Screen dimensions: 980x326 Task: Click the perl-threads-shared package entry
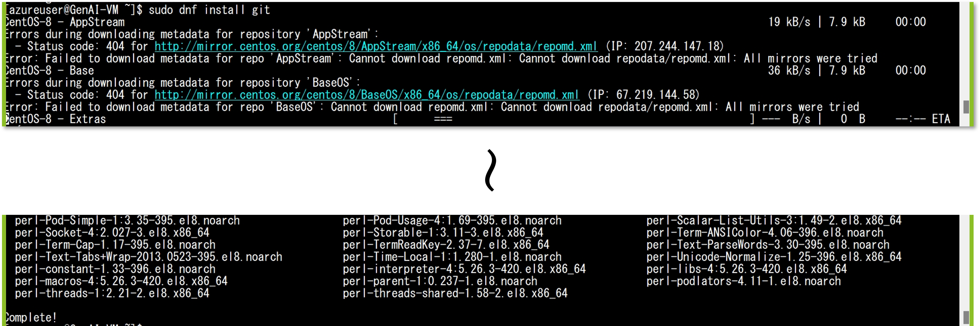455,293
